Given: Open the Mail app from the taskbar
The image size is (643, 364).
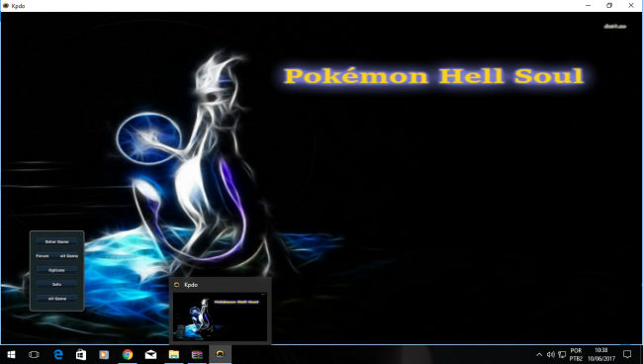Looking at the screenshot, I should point(150,354).
